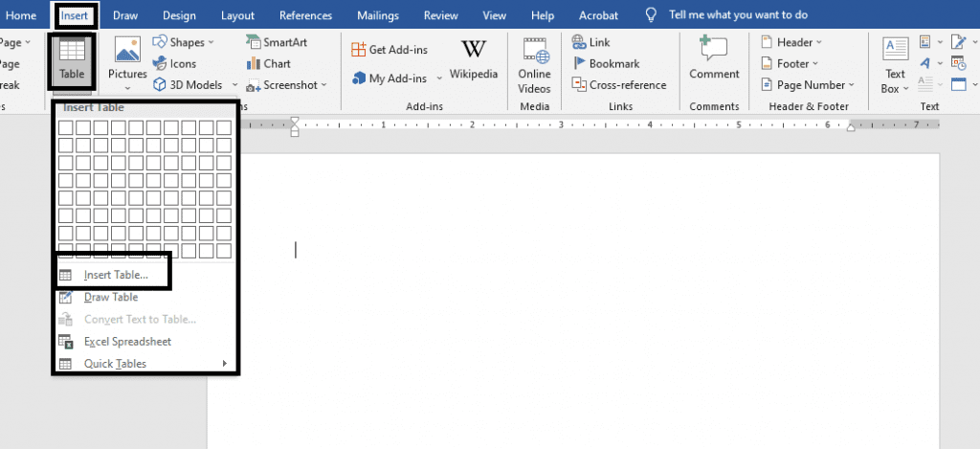Switch to the Design tab

[x=179, y=15]
